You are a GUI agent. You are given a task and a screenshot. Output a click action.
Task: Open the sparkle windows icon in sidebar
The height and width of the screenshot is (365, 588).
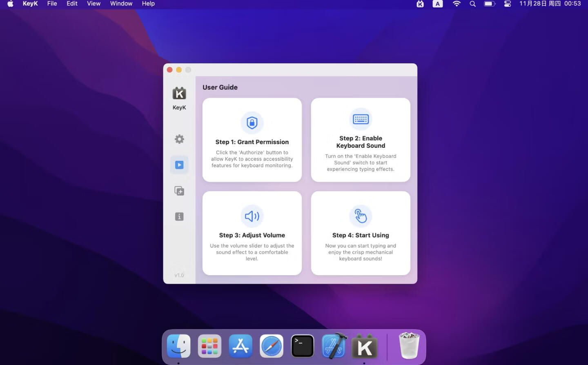(x=179, y=191)
